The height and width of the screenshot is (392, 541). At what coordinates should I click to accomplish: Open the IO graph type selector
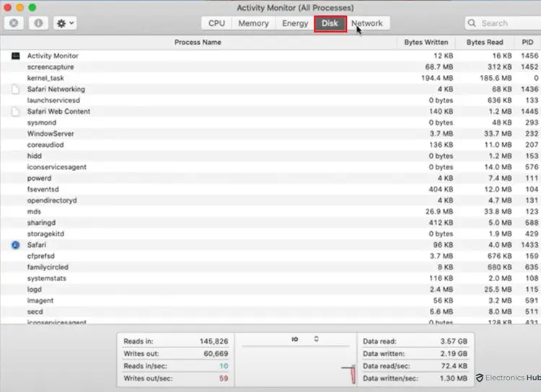(304, 339)
